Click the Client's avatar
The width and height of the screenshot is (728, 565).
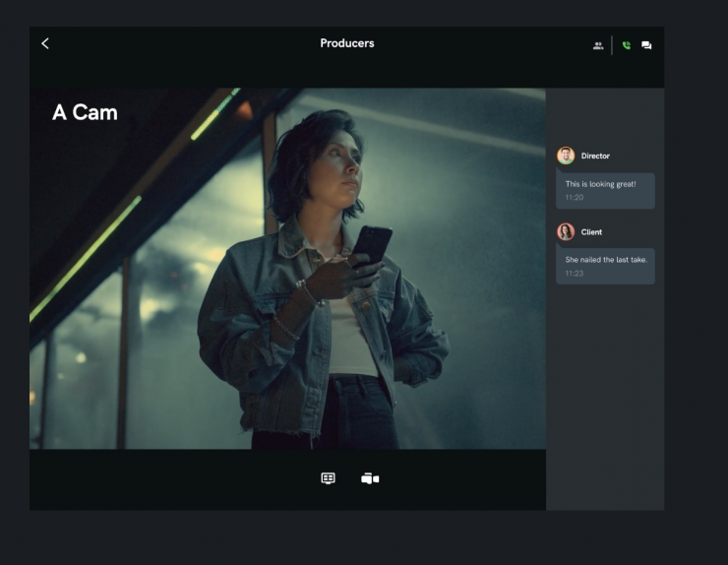566,232
